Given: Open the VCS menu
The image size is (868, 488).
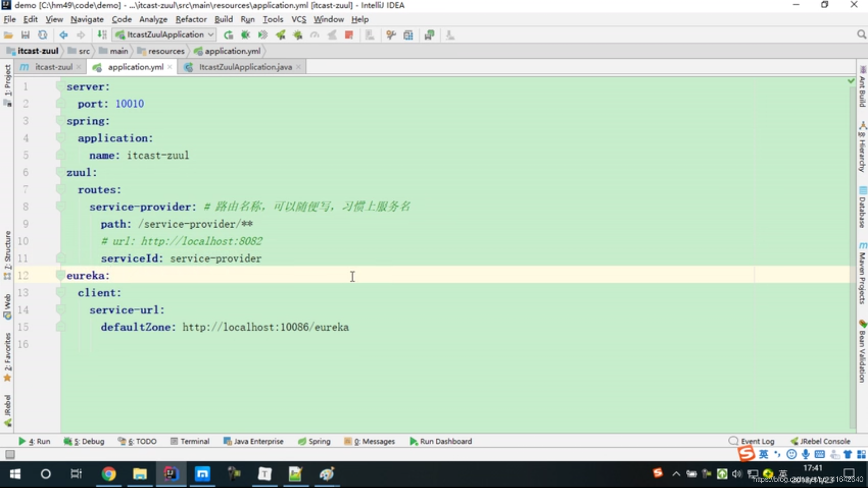Looking at the screenshot, I should (299, 19).
